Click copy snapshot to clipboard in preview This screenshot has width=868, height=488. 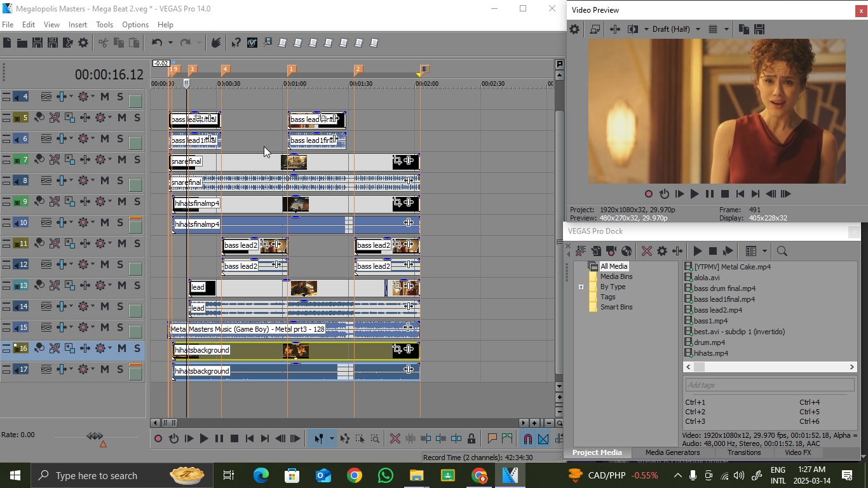[x=743, y=29]
